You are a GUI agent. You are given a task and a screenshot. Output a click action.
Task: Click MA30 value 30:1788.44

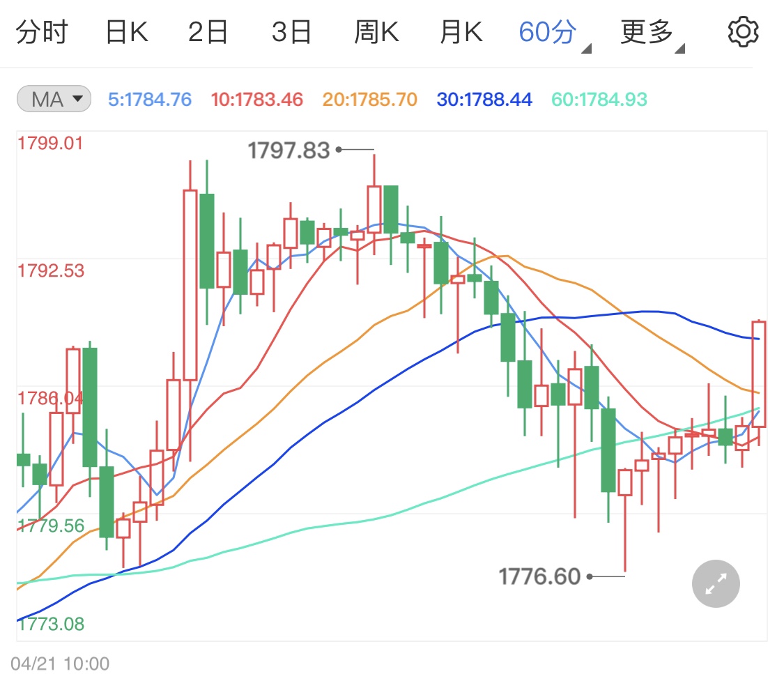coord(484,100)
